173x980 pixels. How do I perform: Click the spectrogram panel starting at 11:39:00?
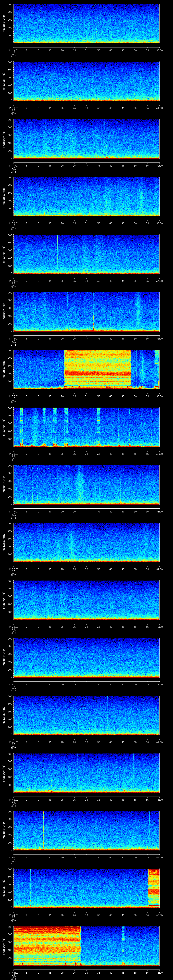click(x=87, y=600)
